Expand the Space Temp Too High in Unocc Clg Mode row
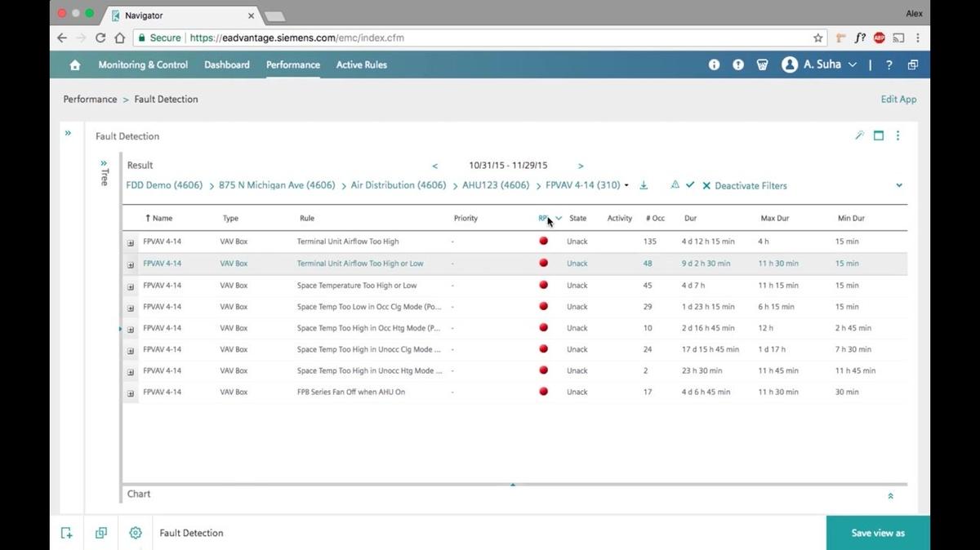Viewport: 980px width, 550px height. 131,350
